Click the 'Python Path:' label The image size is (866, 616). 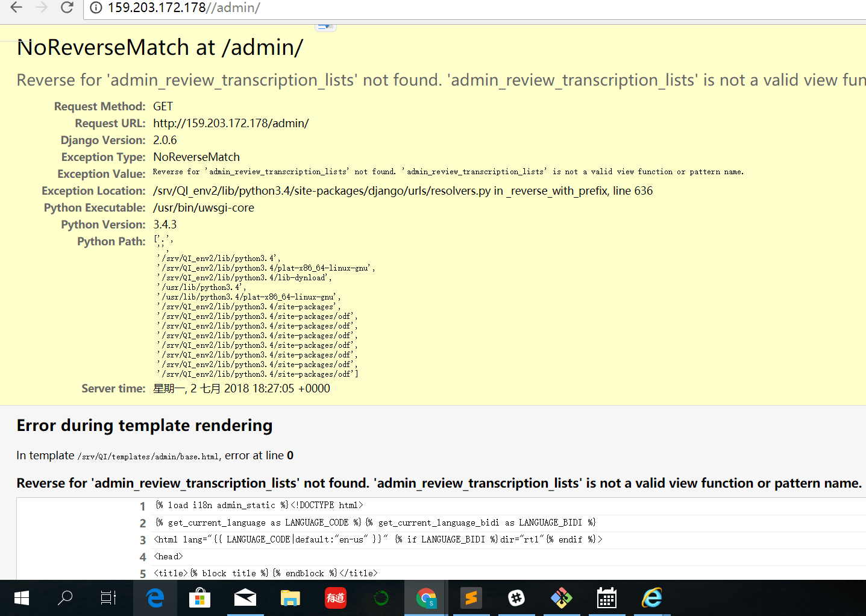(x=111, y=241)
